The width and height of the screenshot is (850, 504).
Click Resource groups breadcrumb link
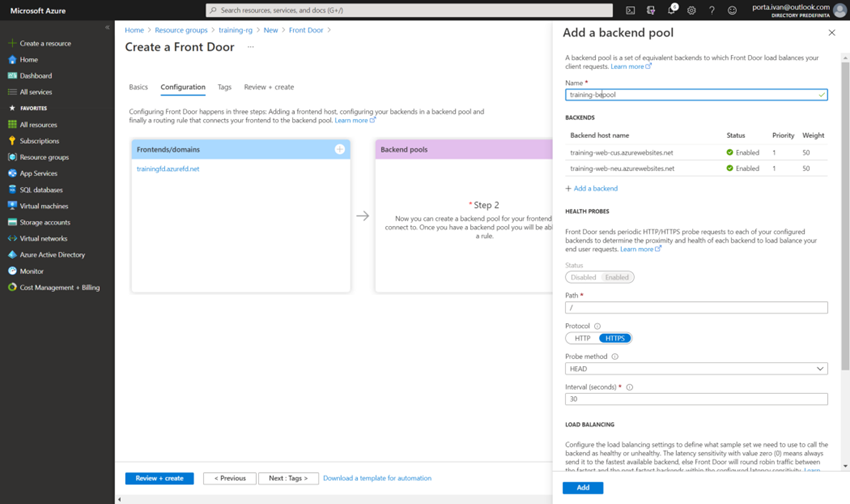(181, 30)
